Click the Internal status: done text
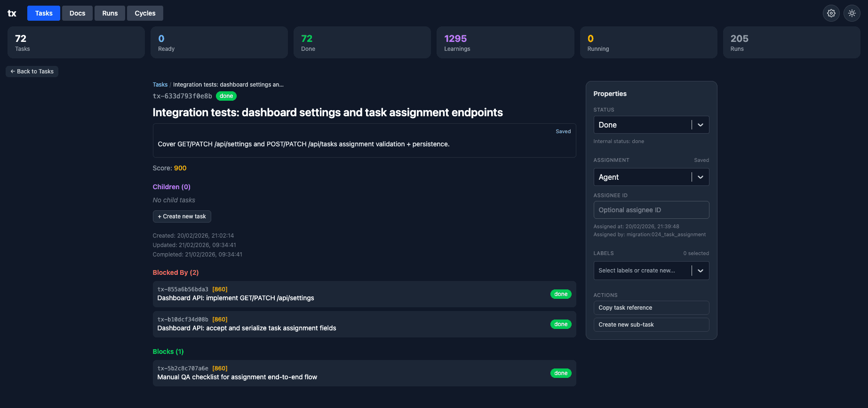The width and height of the screenshot is (868, 408). coord(619,141)
